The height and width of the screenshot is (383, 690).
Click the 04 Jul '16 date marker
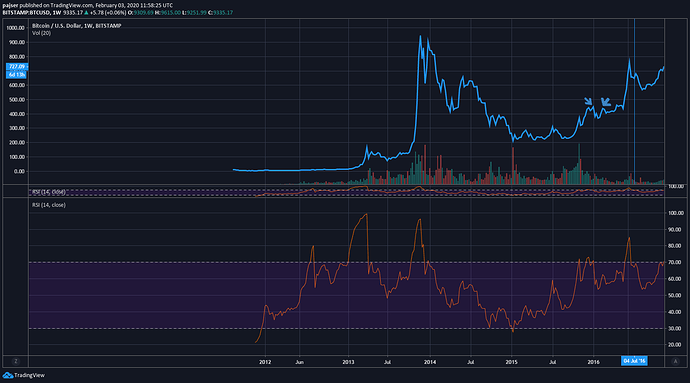[634, 361]
